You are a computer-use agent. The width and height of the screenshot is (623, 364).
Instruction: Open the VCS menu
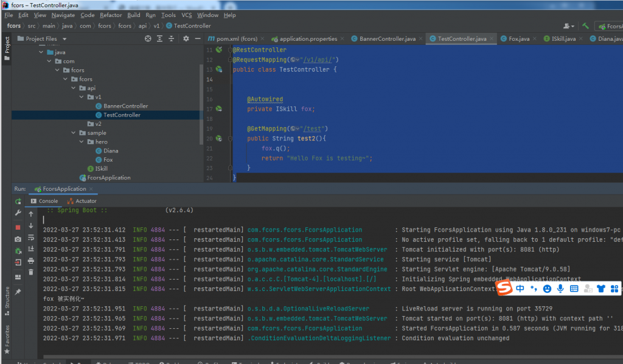pos(187,15)
